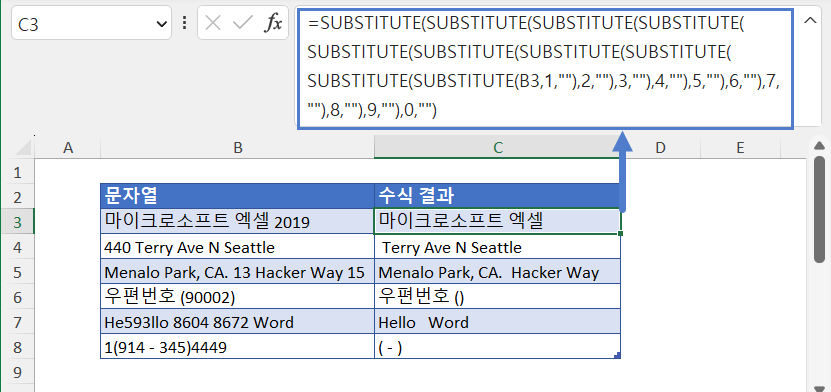Select column B header
The width and height of the screenshot is (831, 392).
point(237,148)
